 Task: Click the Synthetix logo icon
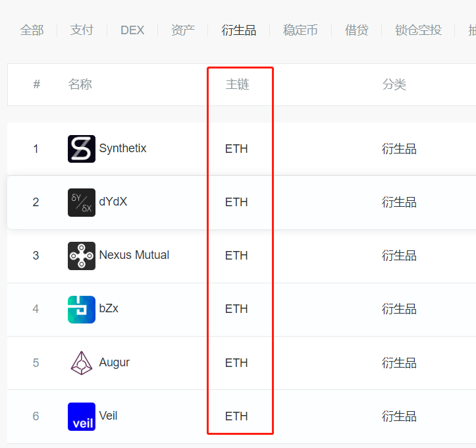[x=82, y=149]
